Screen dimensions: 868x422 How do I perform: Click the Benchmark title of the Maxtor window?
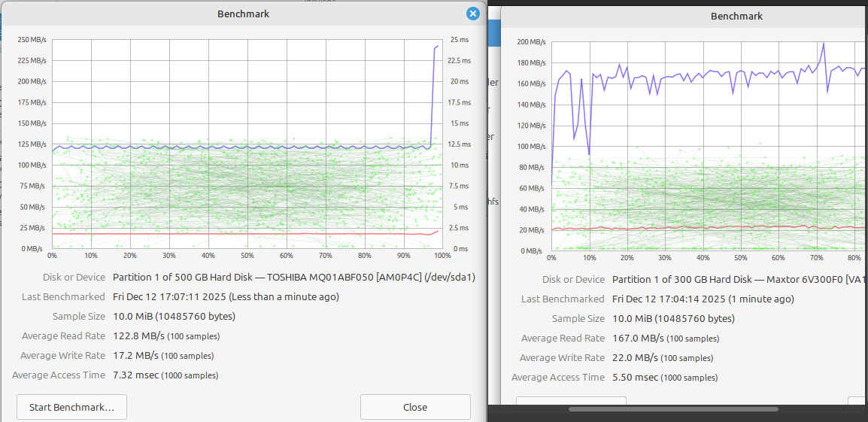(x=737, y=17)
